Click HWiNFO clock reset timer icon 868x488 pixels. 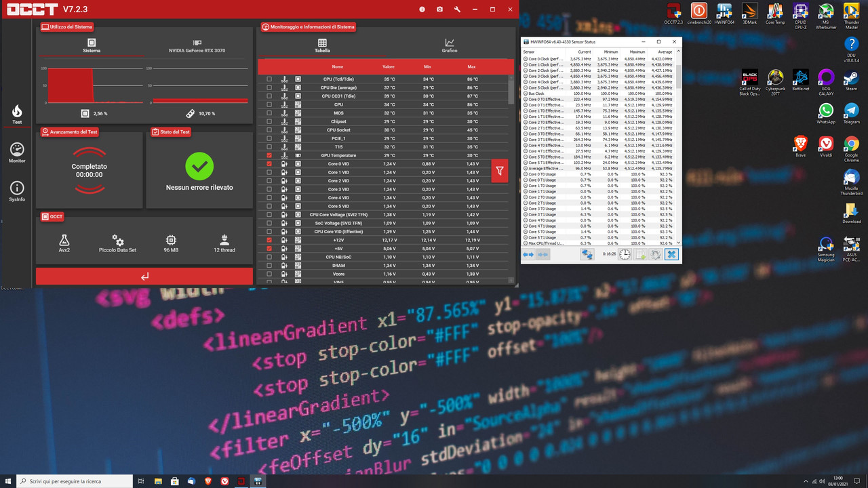(625, 254)
